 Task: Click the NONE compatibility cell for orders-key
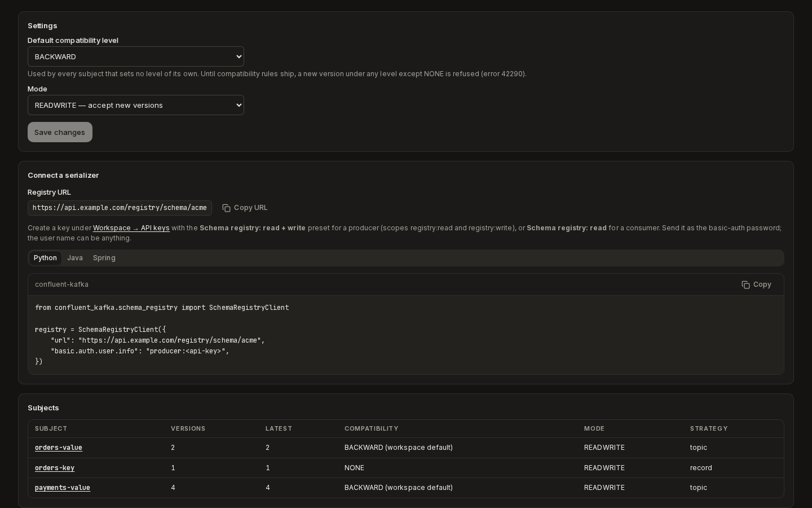pyautogui.click(x=354, y=468)
